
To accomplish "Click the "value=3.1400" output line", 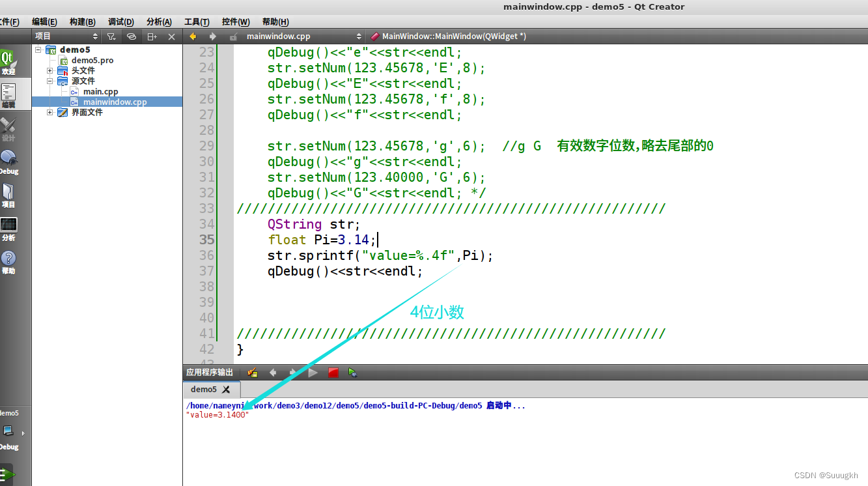I will tap(217, 415).
